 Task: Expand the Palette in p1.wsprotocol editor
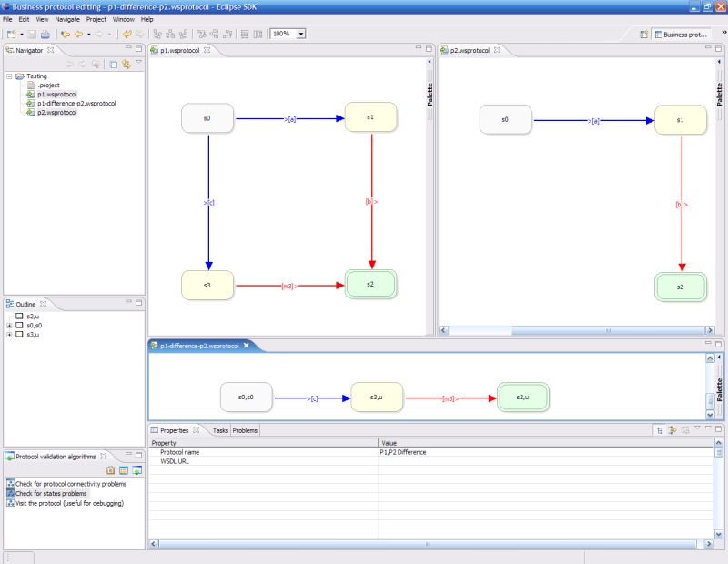(x=430, y=62)
